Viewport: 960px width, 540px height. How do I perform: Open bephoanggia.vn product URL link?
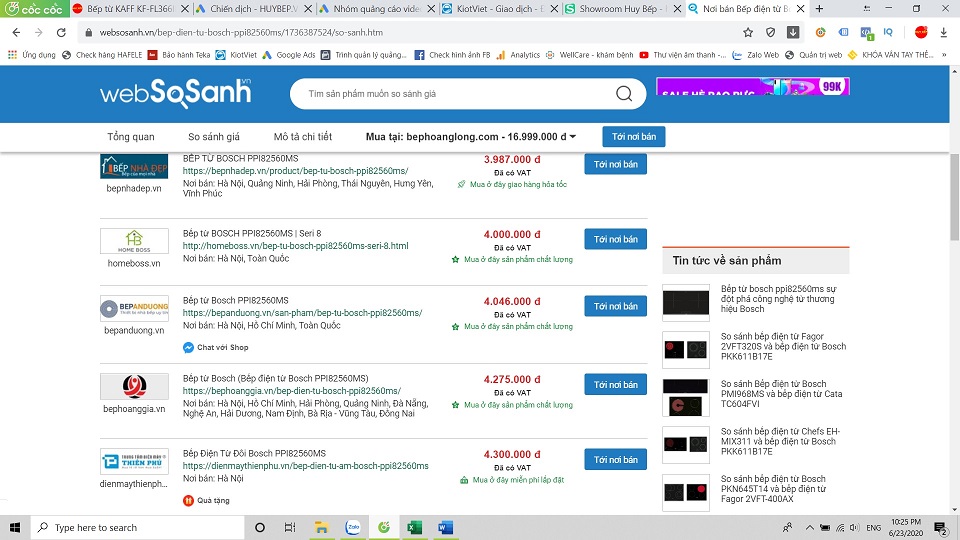coord(291,391)
